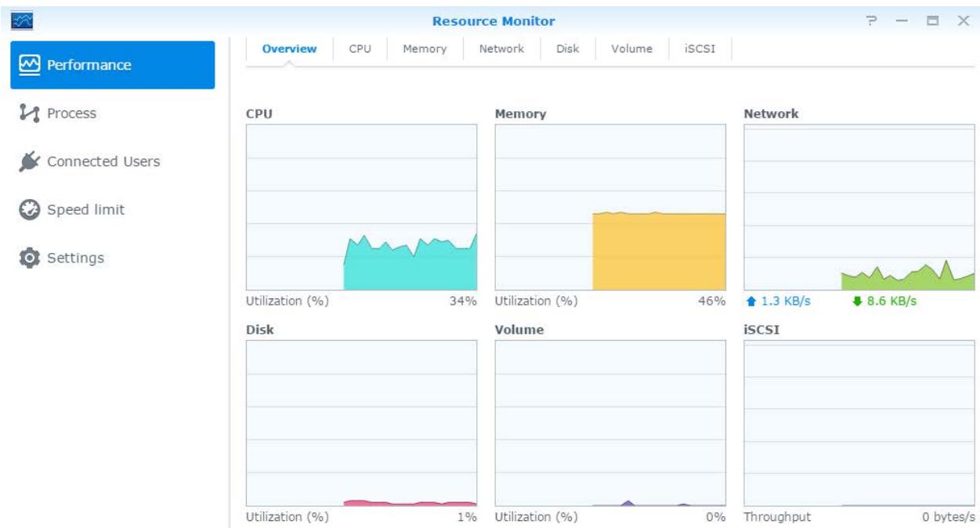
Task: Click the 34% CPU utilization value
Action: point(462,302)
